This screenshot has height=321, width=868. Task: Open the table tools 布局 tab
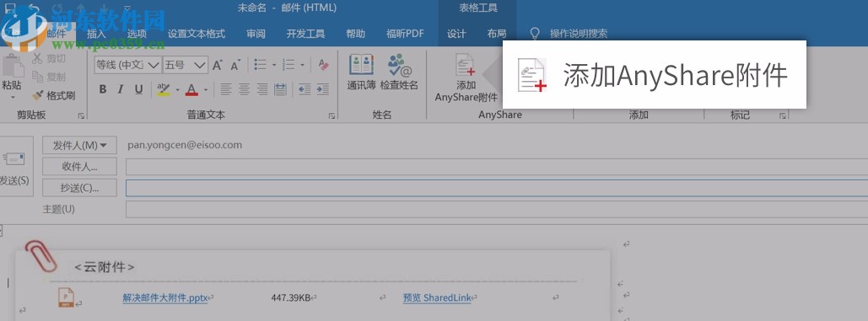[x=497, y=34]
